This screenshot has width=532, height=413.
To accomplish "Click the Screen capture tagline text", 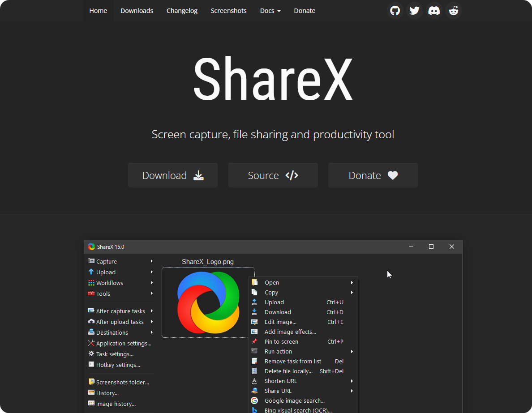I will point(273,135).
